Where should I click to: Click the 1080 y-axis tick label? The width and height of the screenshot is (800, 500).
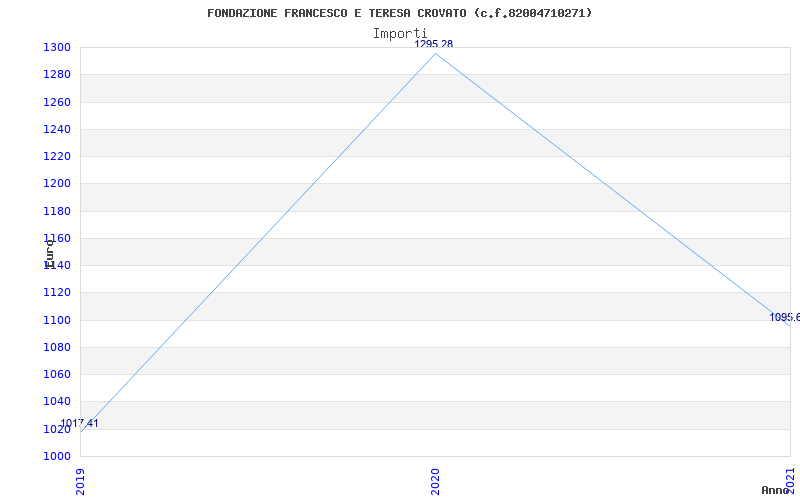tap(57, 347)
